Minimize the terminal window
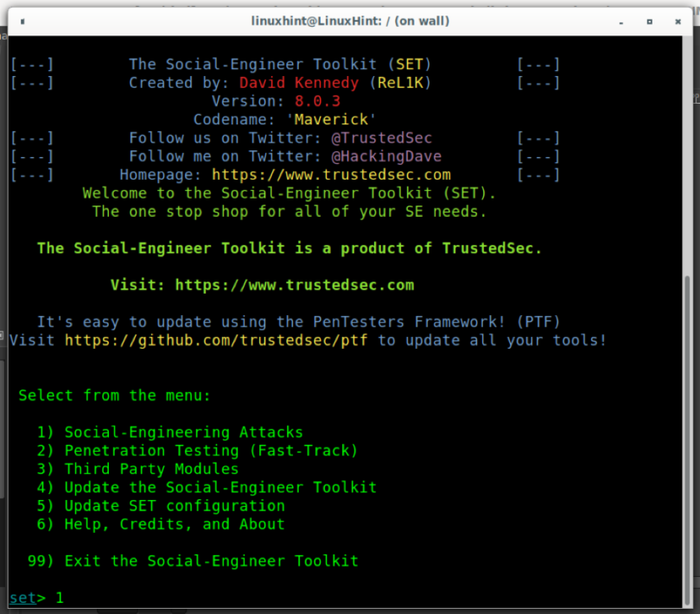Image resolution: width=700 pixels, height=614 pixels. point(619,21)
